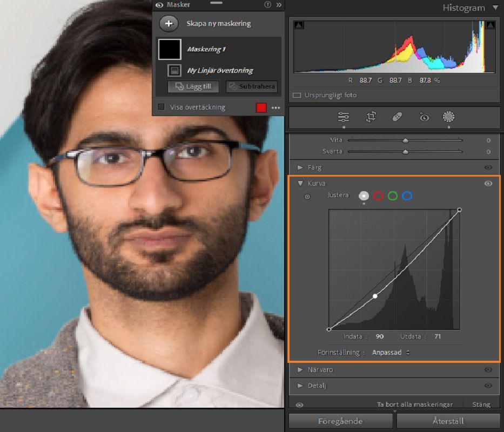The height and width of the screenshot is (432, 504).
Task: Click the top-right curve endpoint
Action: [x=459, y=210]
